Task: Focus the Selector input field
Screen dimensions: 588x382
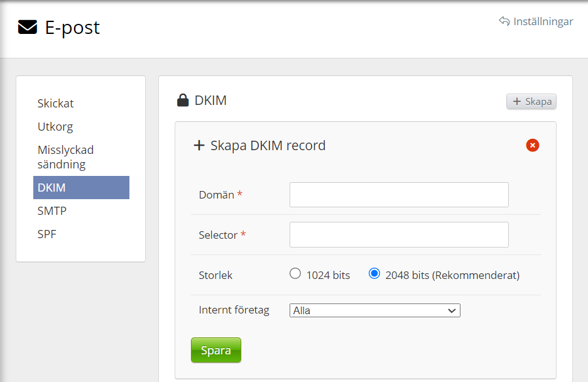Action: (x=399, y=235)
